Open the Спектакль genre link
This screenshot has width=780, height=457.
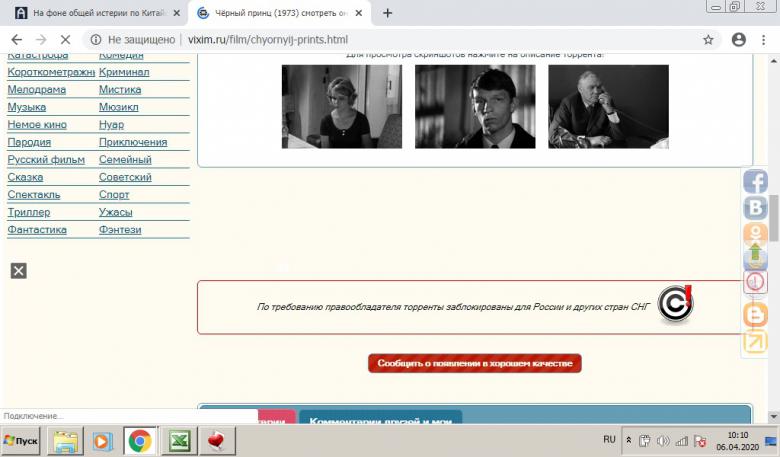pos(33,194)
